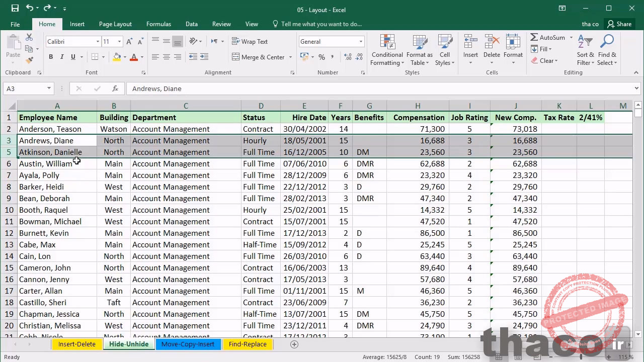Switch to the Data tab
Screen dimensions: 644x362
point(191,24)
